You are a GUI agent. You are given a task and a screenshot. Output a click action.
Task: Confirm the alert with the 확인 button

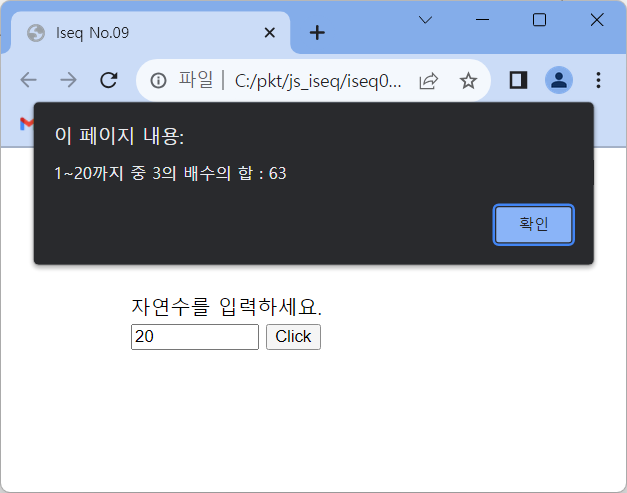(533, 224)
